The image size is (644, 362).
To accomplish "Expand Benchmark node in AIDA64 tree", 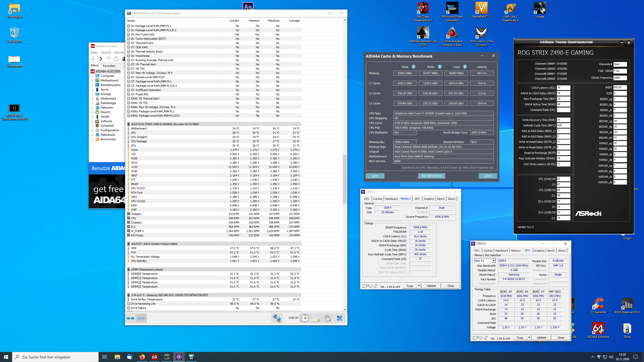I will (92, 139).
